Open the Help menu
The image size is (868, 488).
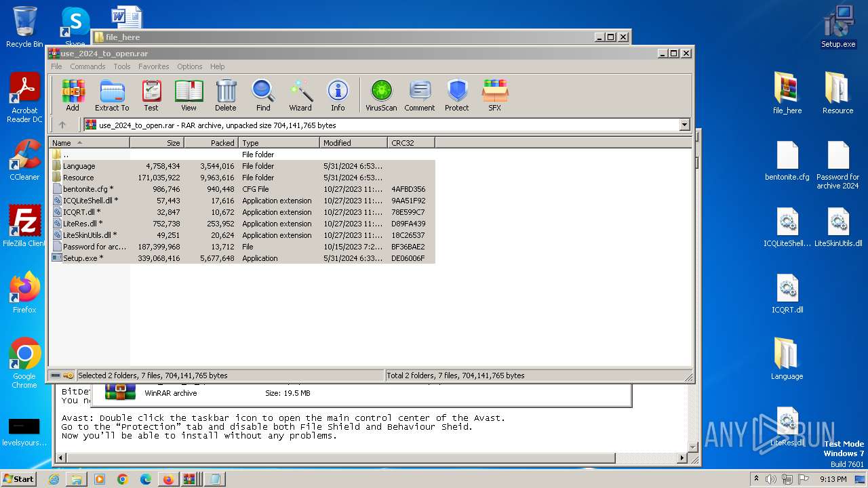point(217,66)
